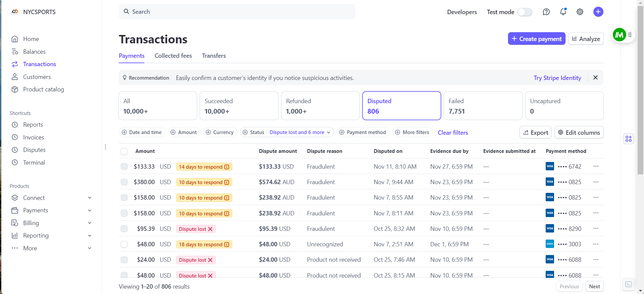Screen dimensions: 644x294
Task: Click the Visa card icon for 6742
Action: 550,166
